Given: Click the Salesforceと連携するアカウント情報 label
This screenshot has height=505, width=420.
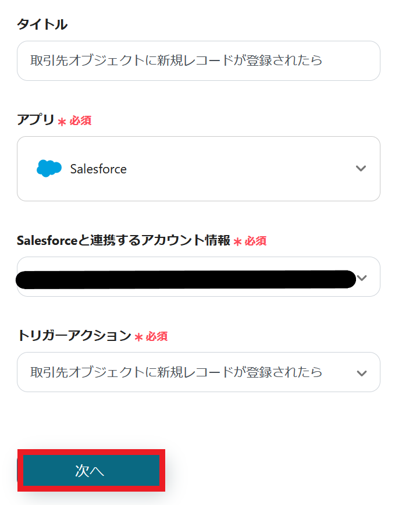Looking at the screenshot, I should (124, 240).
